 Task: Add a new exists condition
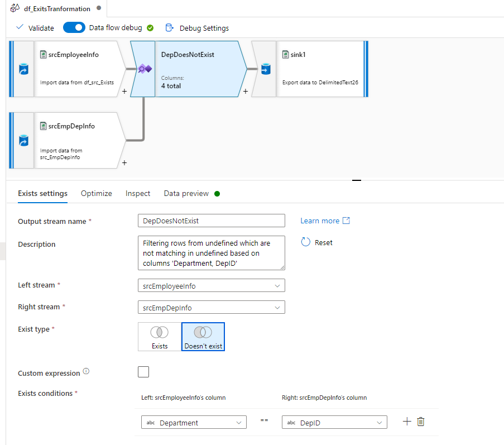click(407, 422)
